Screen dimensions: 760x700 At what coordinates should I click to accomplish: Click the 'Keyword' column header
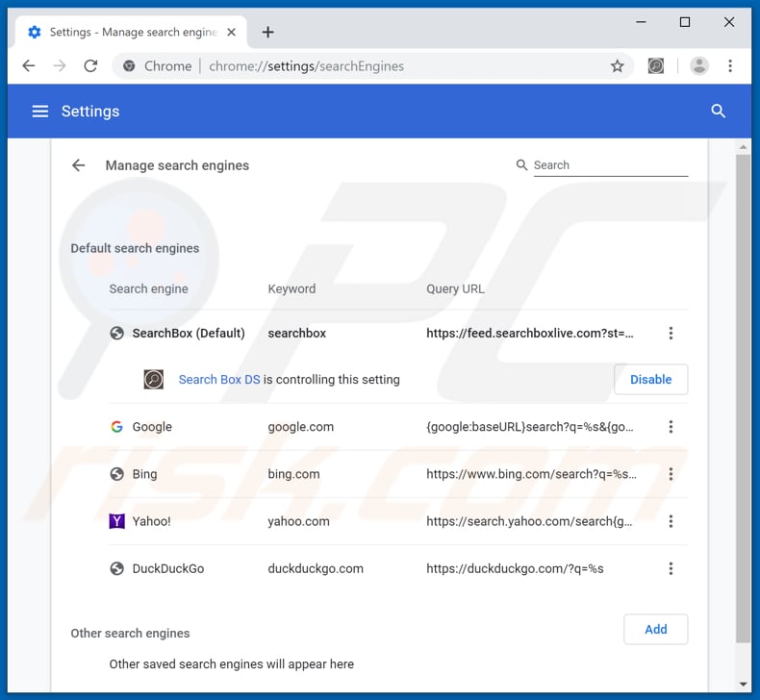(291, 288)
